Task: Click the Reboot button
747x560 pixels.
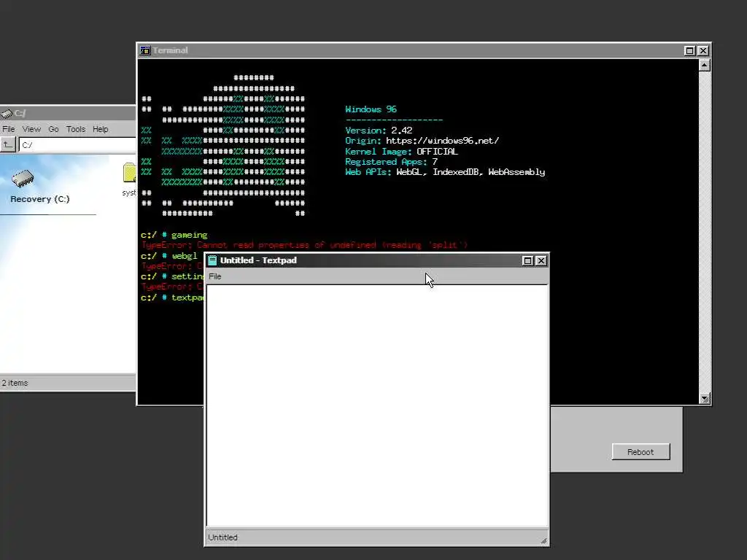Action: tap(640, 452)
